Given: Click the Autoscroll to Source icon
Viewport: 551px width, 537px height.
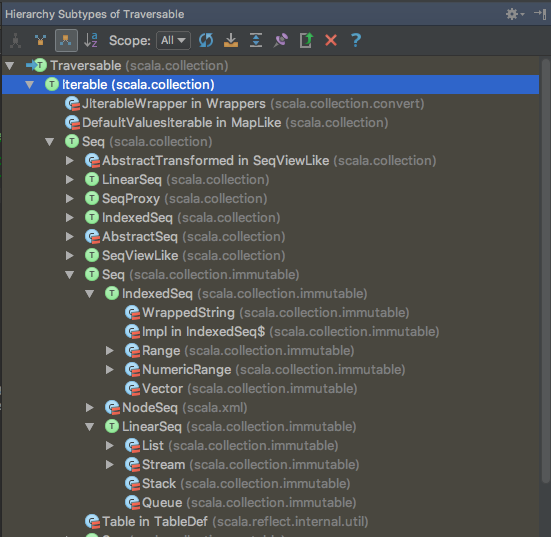Looking at the screenshot, I should (231, 40).
